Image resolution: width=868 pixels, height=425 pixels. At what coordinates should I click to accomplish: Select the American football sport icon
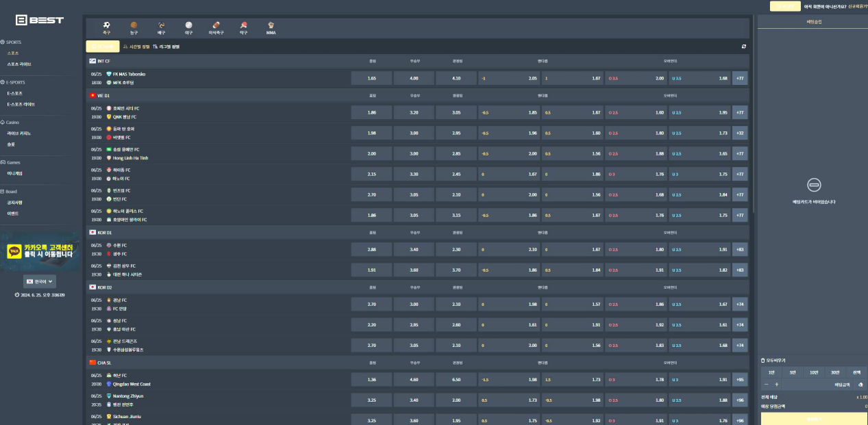(x=216, y=26)
